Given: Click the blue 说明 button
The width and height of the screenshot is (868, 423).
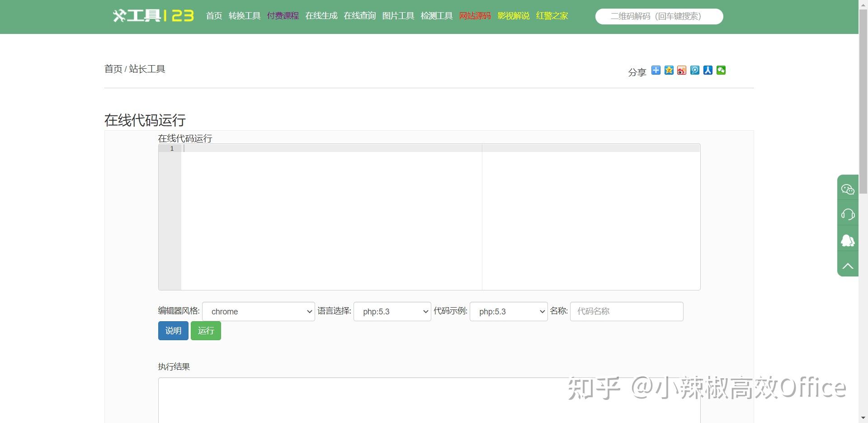Looking at the screenshot, I should click(x=173, y=331).
